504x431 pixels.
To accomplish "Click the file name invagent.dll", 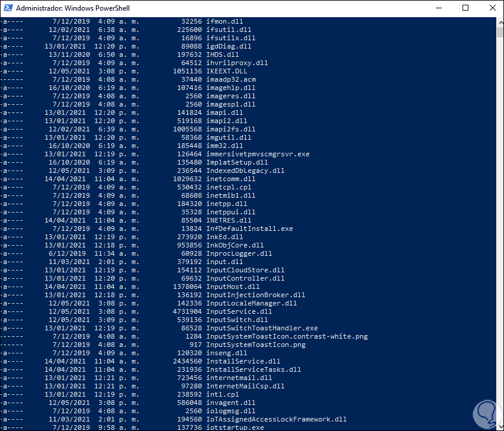I will [x=231, y=403].
